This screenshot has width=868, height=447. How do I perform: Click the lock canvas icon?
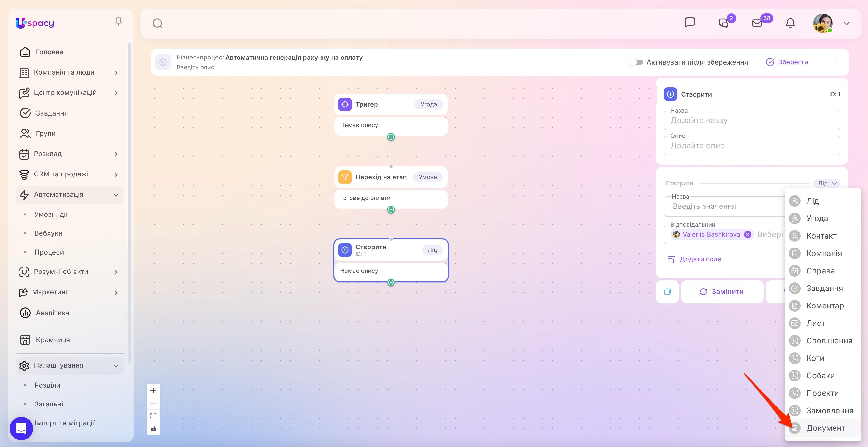click(x=153, y=429)
